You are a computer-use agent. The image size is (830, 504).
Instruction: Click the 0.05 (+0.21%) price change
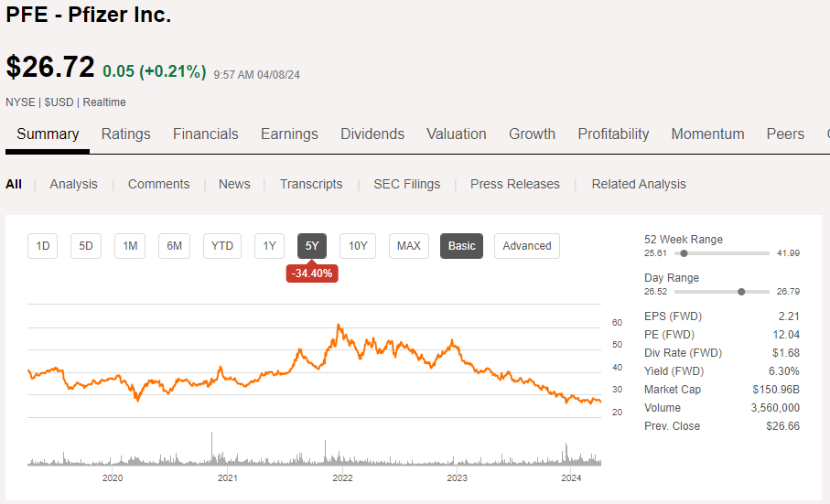pyautogui.click(x=154, y=70)
